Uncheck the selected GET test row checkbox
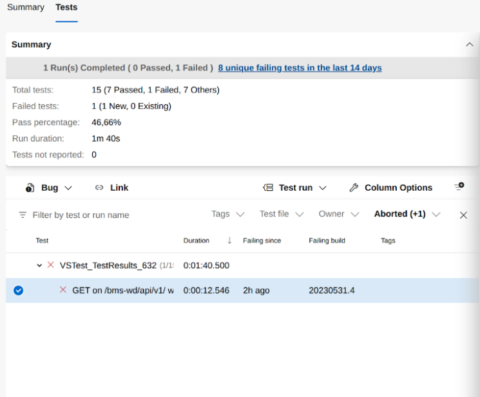 [18, 290]
